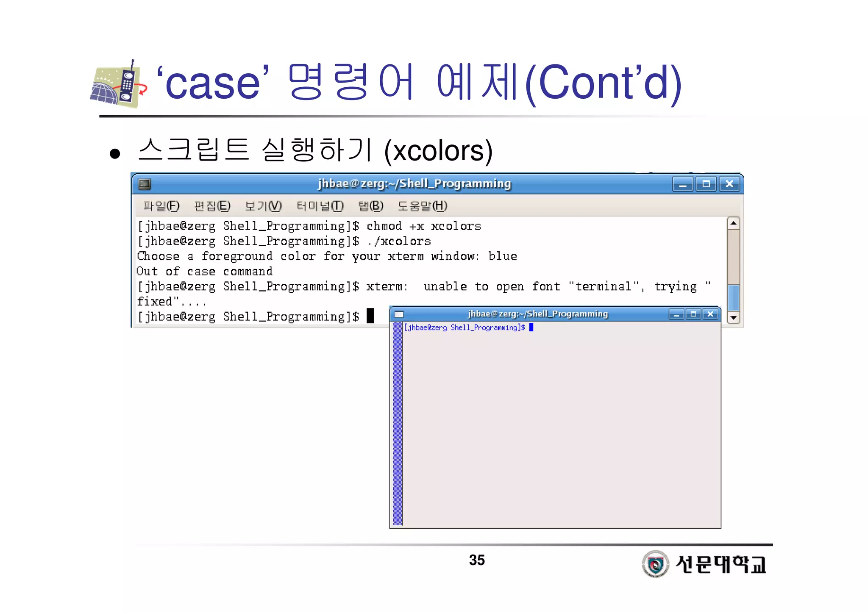
Task: Click the xterm window menu icon in title bar
Action: [x=399, y=314]
